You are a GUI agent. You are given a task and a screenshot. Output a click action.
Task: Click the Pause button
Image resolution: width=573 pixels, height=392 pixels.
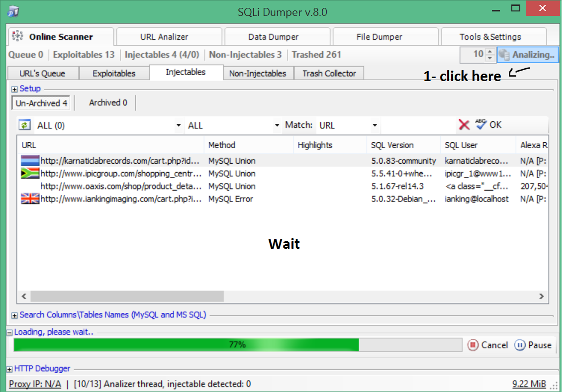pos(533,345)
